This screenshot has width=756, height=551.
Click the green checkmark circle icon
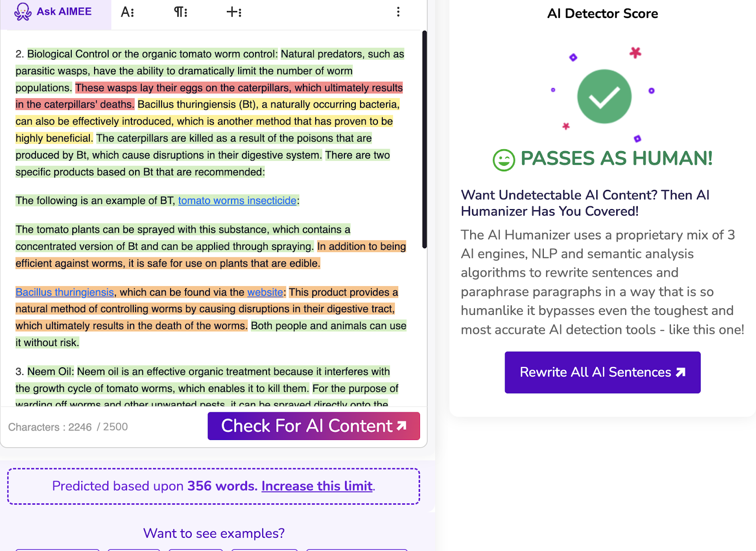point(604,96)
